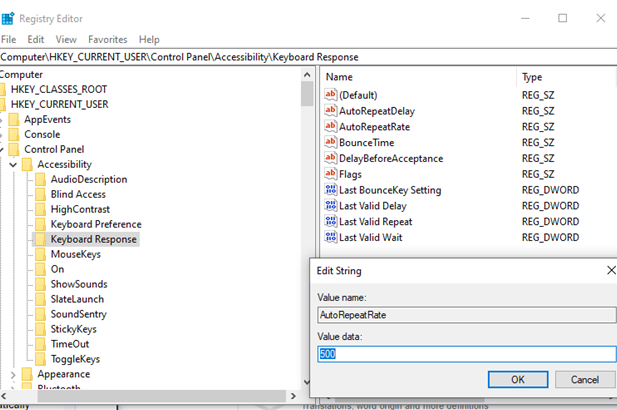Select the On key in tree

pos(57,269)
